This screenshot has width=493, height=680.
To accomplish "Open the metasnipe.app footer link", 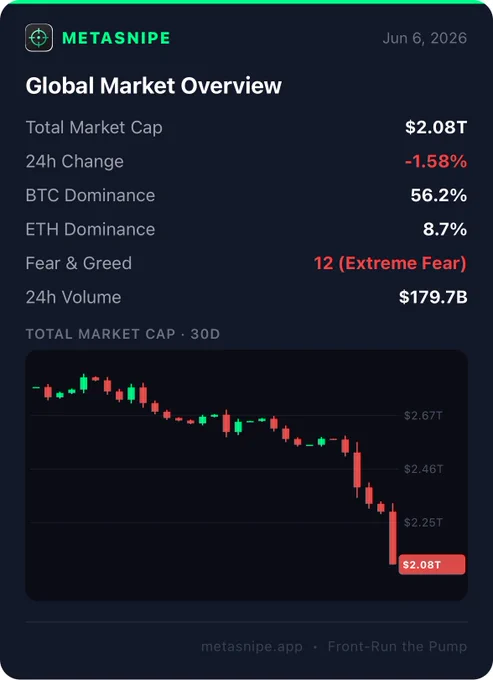I will point(252,647).
